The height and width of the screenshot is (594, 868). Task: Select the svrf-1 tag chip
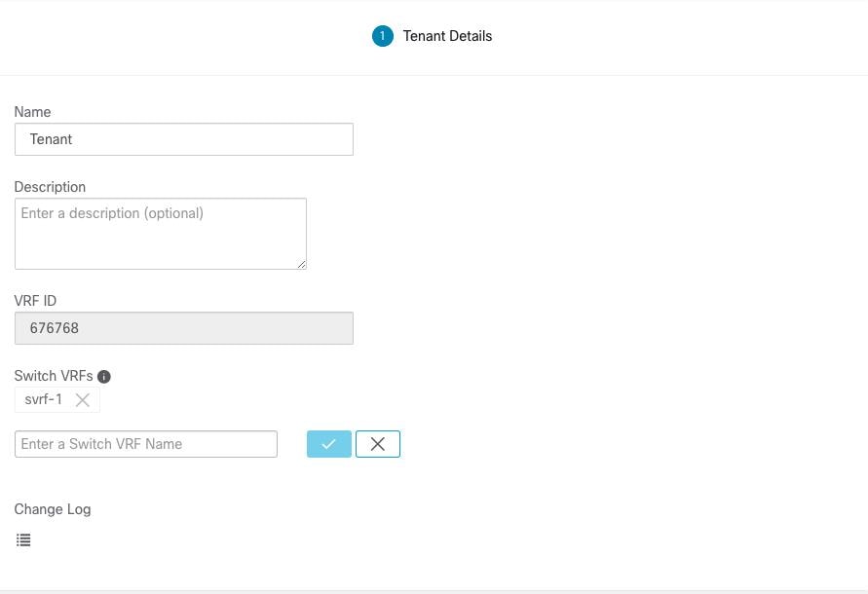pos(44,399)
